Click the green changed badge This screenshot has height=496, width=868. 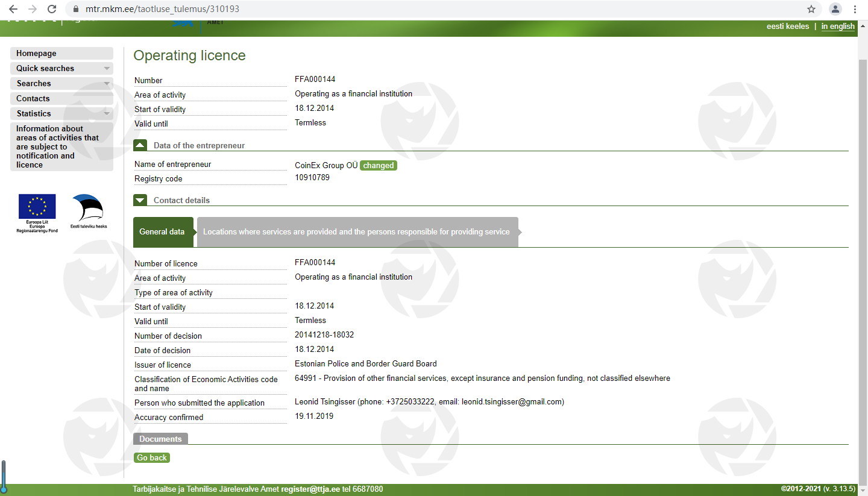coord(379,166)
